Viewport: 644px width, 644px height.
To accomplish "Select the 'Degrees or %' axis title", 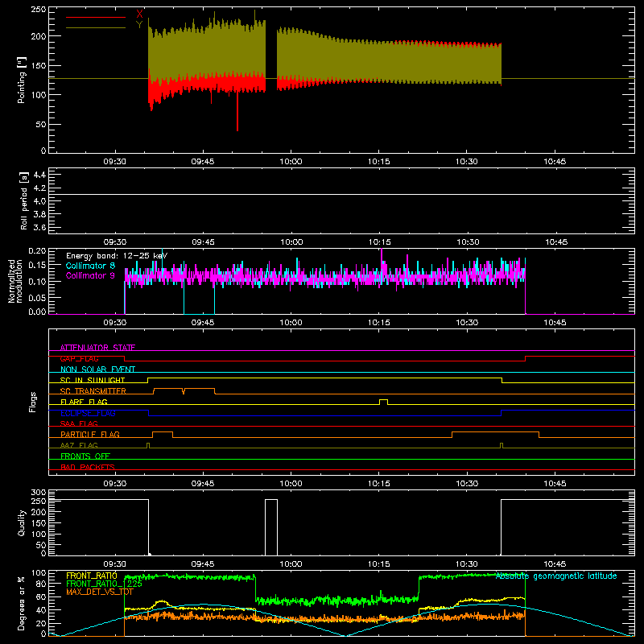I will (22, 603).
